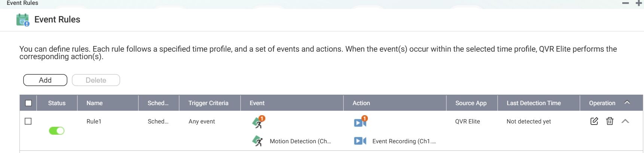Click the Last Detection Time column header
The image size is (644, 153).
pyautogui.click(x=534, y=103)
